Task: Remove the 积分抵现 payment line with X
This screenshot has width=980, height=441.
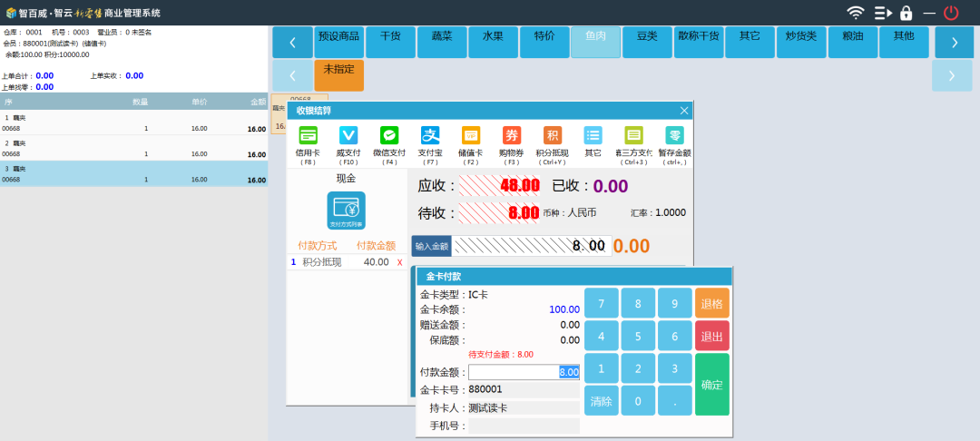Action: click(x=399, y=262)
